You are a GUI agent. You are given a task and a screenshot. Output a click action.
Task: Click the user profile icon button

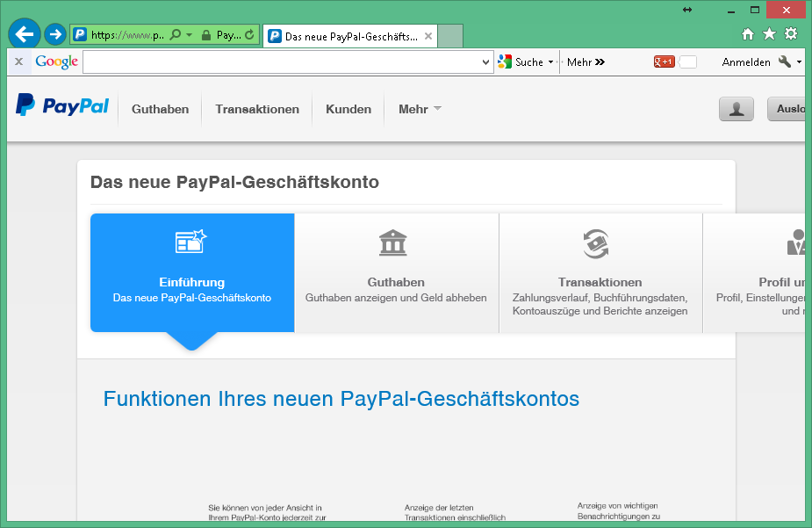[x=736, y=109]
